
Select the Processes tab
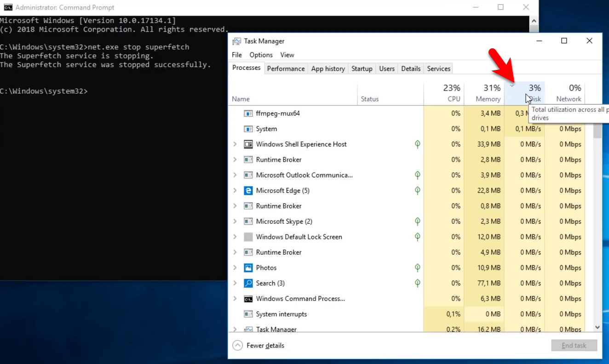(x=247, y=68)
